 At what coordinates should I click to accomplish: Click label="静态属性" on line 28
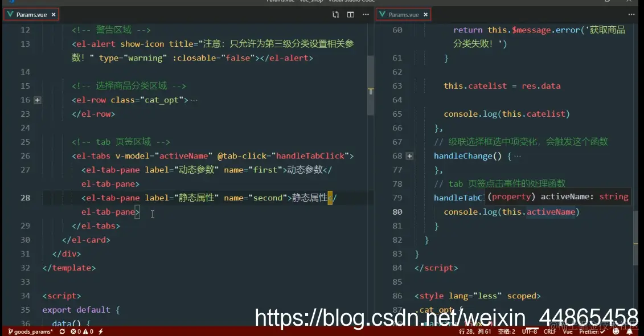click(x=182, y=198)
